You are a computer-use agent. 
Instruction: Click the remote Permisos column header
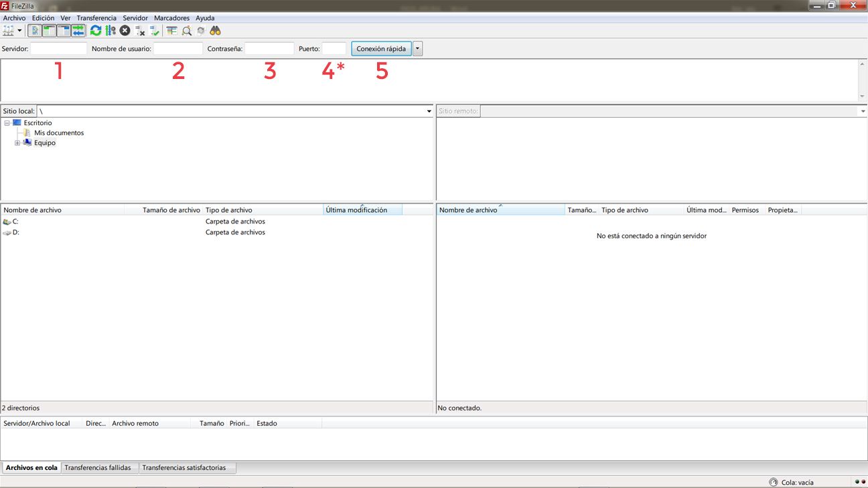point(747,210)
